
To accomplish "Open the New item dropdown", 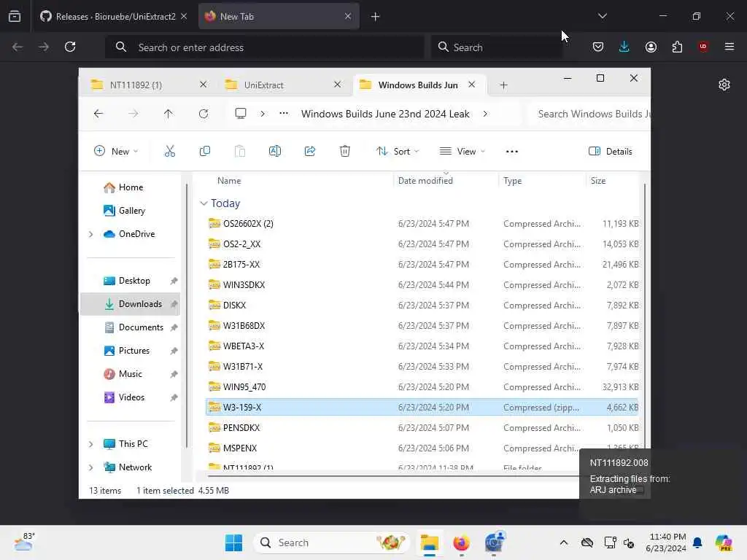I will point(116,152).
